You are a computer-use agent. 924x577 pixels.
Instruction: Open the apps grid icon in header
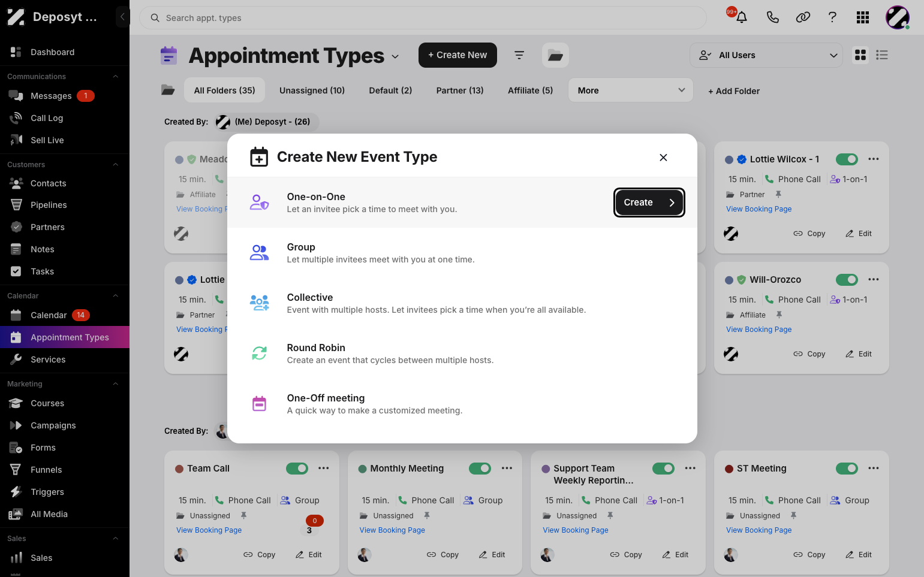tap(863, 17)
